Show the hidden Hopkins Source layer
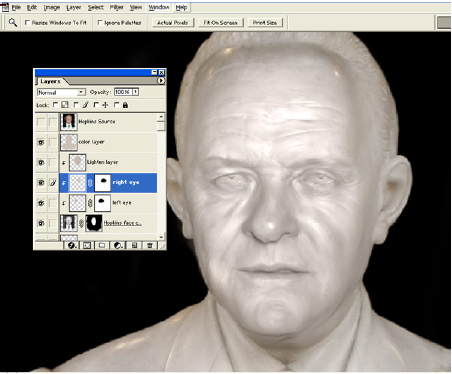The image size is (452, 374). (x=41, y=122)
